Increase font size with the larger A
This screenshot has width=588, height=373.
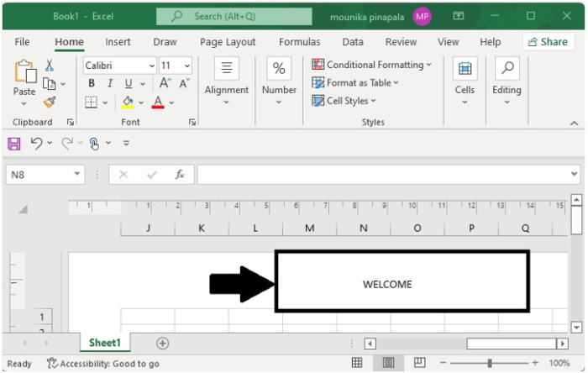165,83
